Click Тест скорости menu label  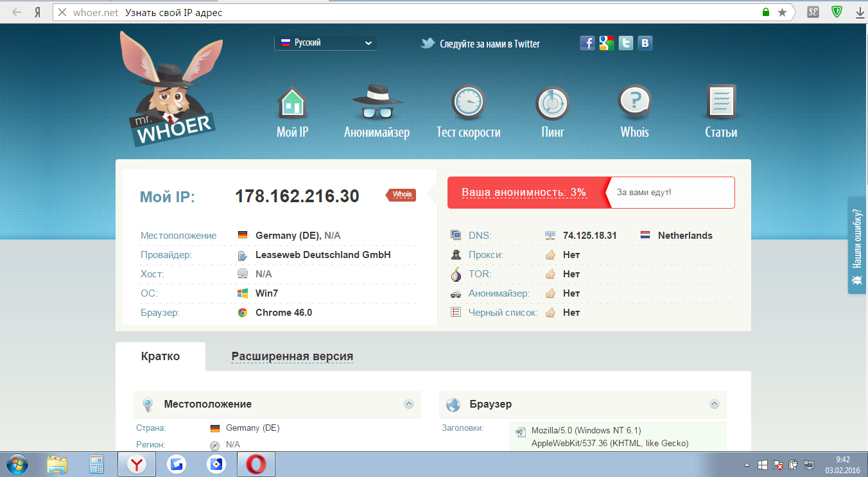469,132
